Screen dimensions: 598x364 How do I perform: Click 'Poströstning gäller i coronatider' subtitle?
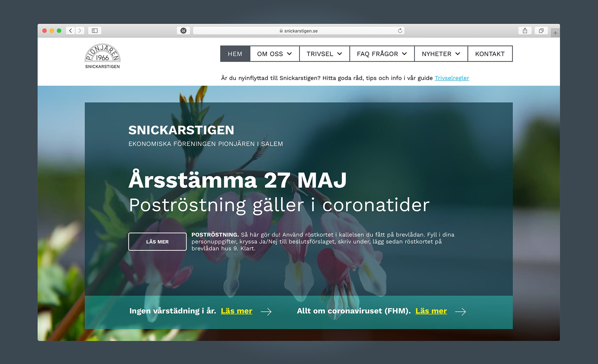pos(279,205)
